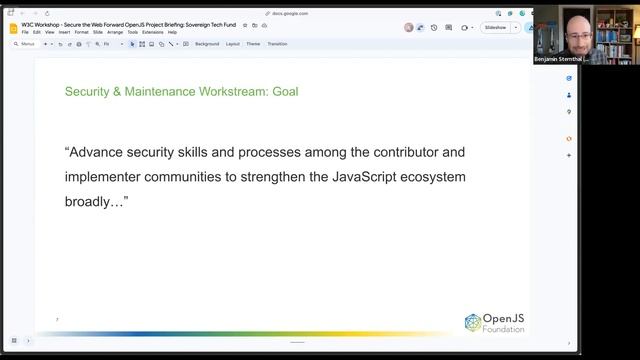Image resolution: width=640 pixels, height=360 pixels.
Task: Open the File menu
Action: click(25, 32)
